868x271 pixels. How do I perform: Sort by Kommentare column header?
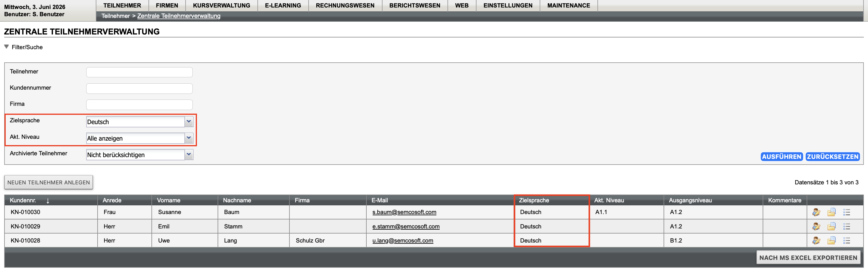coord(784,201)
